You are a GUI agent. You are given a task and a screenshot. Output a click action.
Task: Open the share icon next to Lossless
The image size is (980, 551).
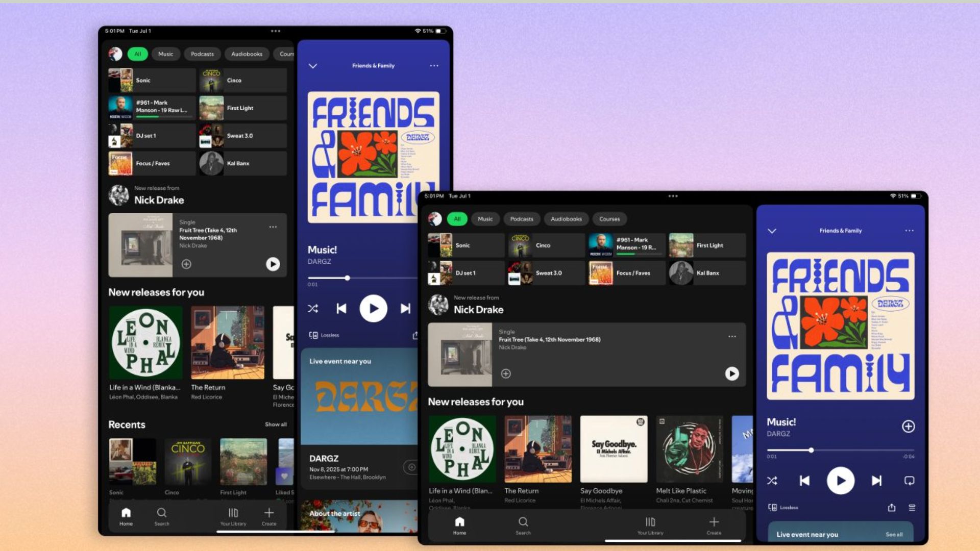[891, 508]
